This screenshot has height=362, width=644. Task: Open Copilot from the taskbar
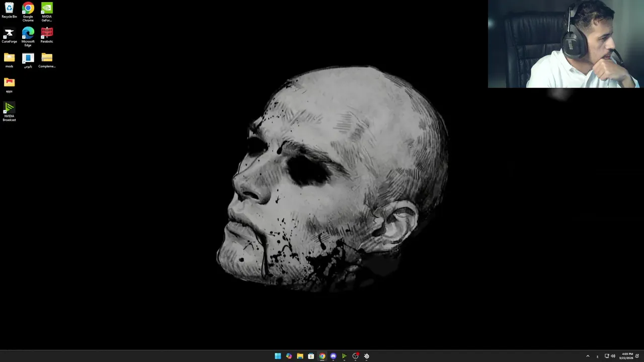(x=289, y=356)
